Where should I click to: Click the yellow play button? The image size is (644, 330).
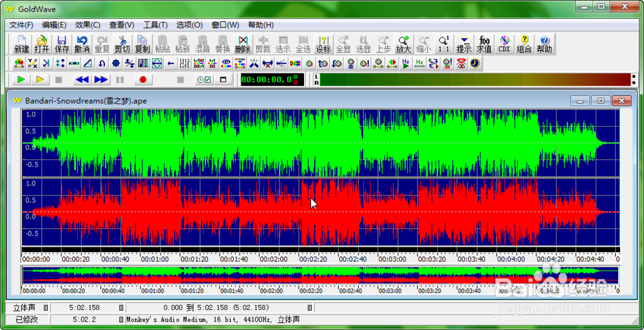coord(40,80)
